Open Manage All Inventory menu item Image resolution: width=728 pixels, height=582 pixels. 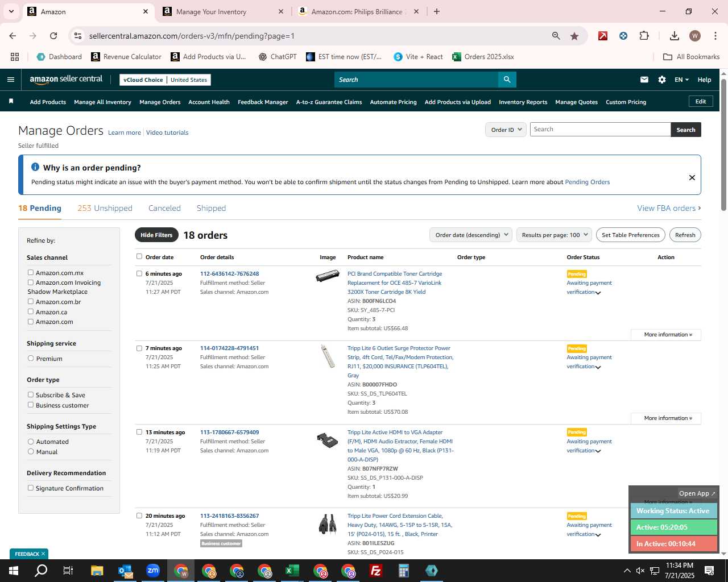click(102, 102)
